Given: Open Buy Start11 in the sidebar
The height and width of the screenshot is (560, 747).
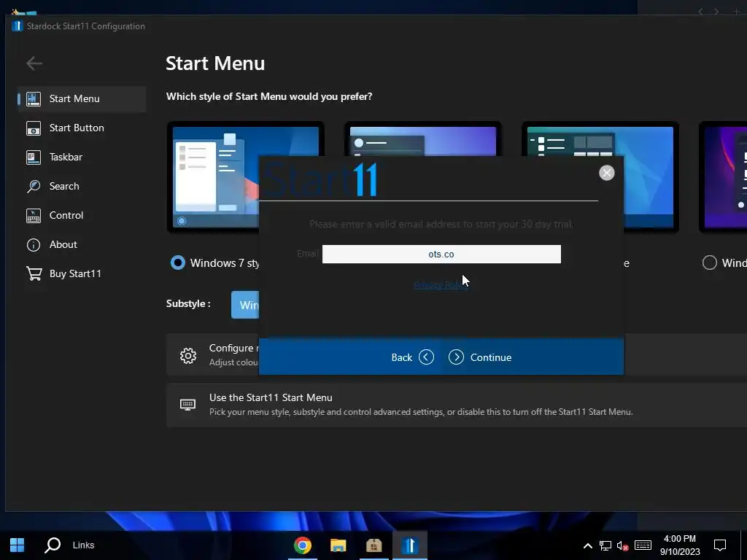Looking at the screenshot, I should pos(82,273).
